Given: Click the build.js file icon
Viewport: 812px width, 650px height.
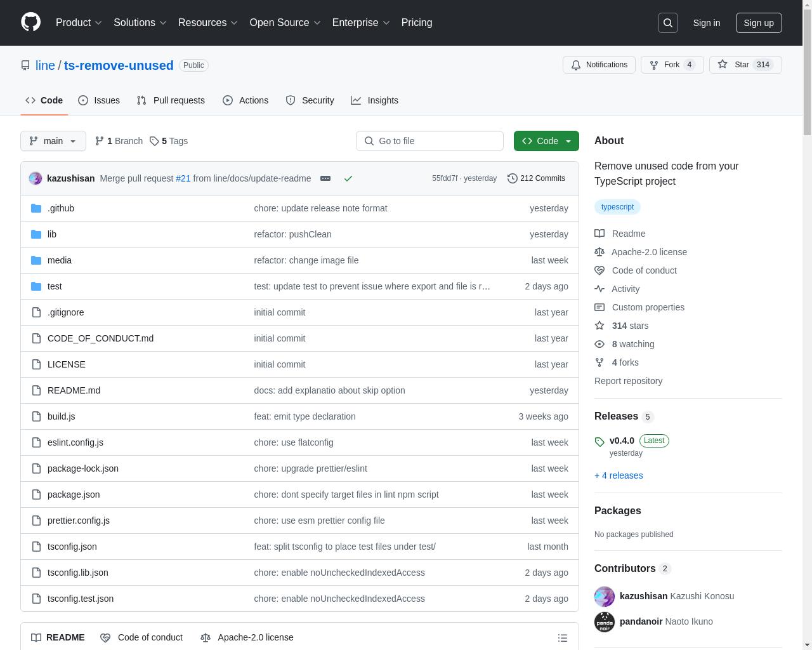Looking at the screenshot, I should [x=36, y=416].
